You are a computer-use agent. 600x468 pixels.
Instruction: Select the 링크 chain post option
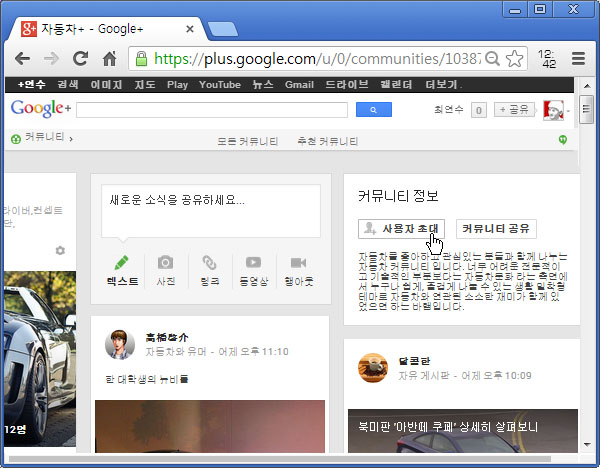pos(210,271)
